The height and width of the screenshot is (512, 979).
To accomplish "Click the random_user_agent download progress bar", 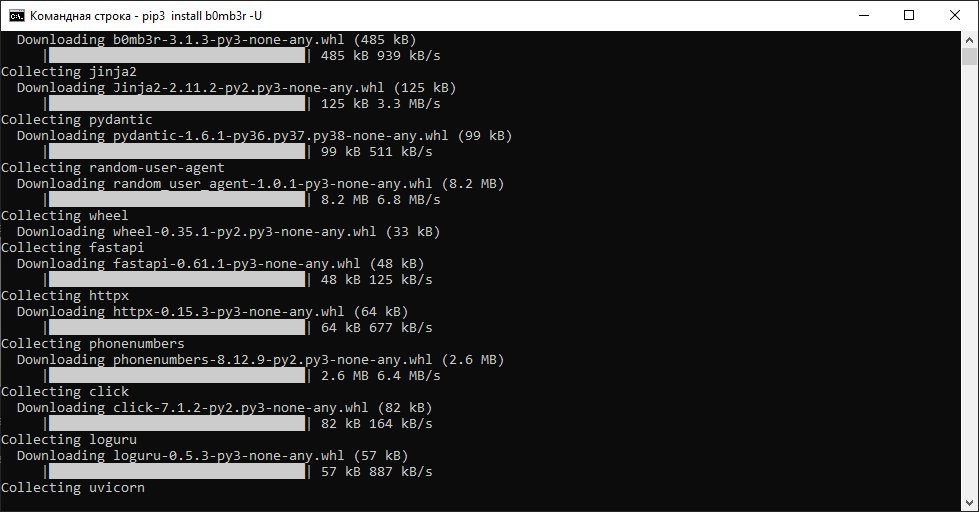I will coord(176,200).
